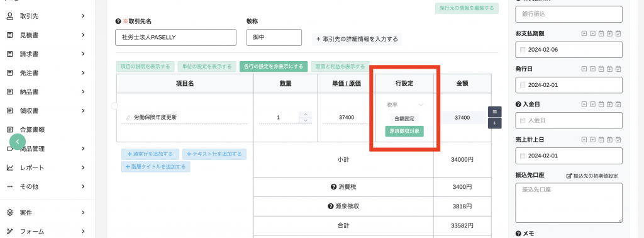Viewport: 644px width, 238px height.
Task: Collapse sidebar with green arrow button
Action: point(18,142)
